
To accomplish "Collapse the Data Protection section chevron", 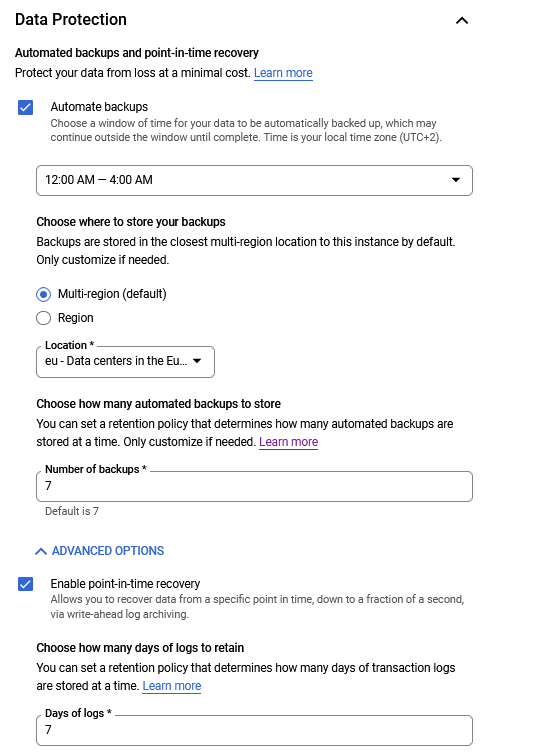I will point(462,20).
